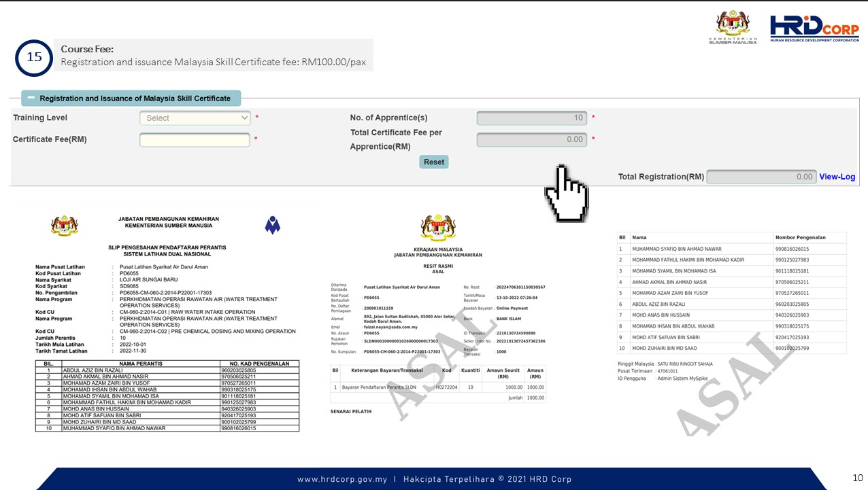Click the blue emblem on the registration slip
Screen dimensions: 868x490
pyautogui.click(x=273, y=225)
